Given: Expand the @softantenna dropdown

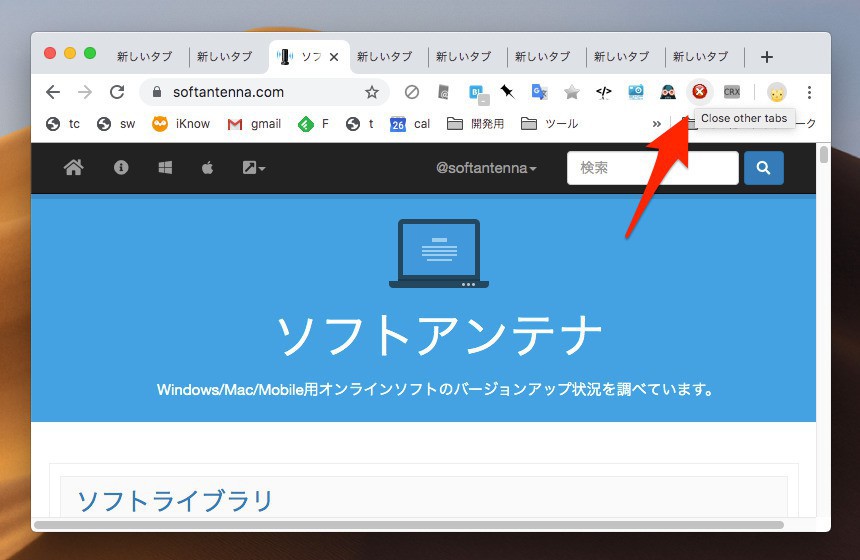Looking at the screenshot, I should point(486,168).
